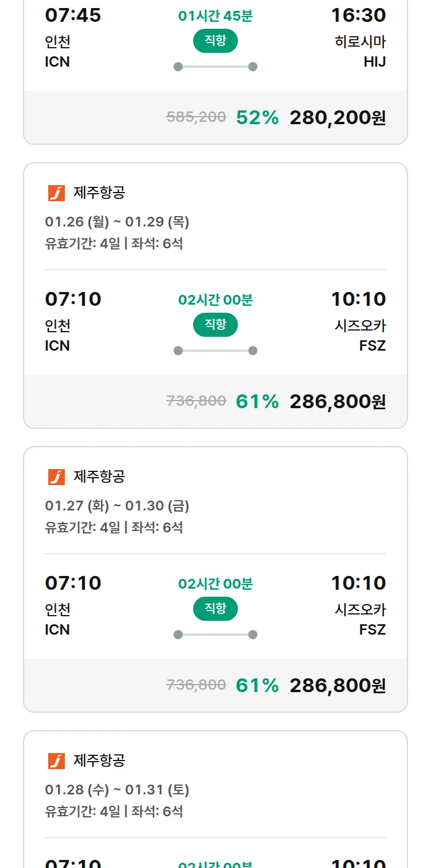Click route line on 01.26 Shizuoka flight

pyautogui.click(x=215, y=351)
